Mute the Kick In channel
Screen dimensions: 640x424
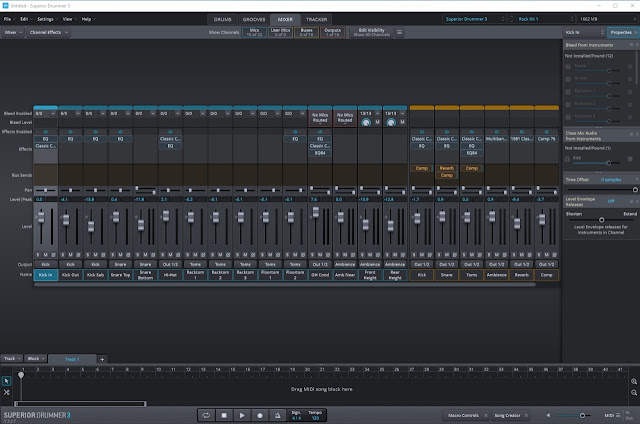pos(46,255)
